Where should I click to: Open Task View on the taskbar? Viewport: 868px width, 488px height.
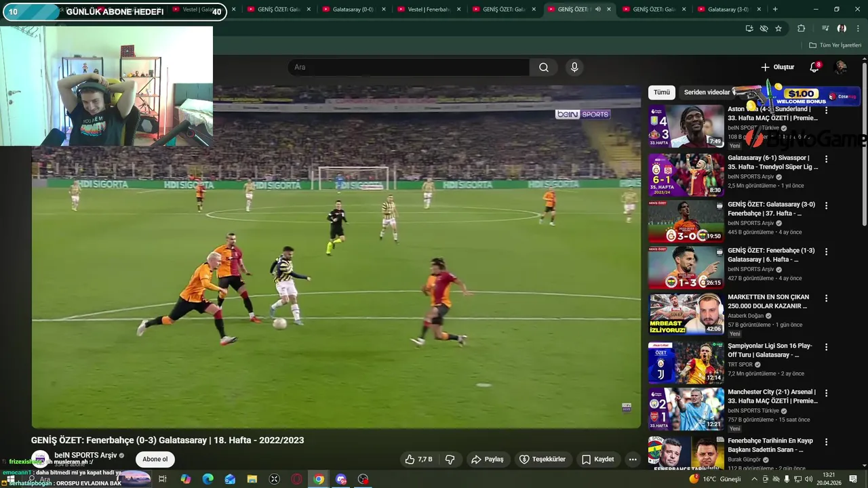[x=163, y=479]
